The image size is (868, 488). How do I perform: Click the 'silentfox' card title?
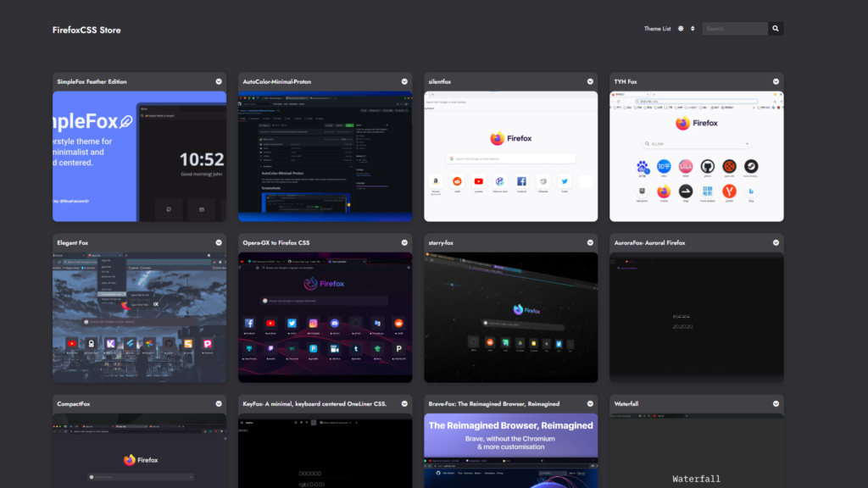[x=440, y=82]
